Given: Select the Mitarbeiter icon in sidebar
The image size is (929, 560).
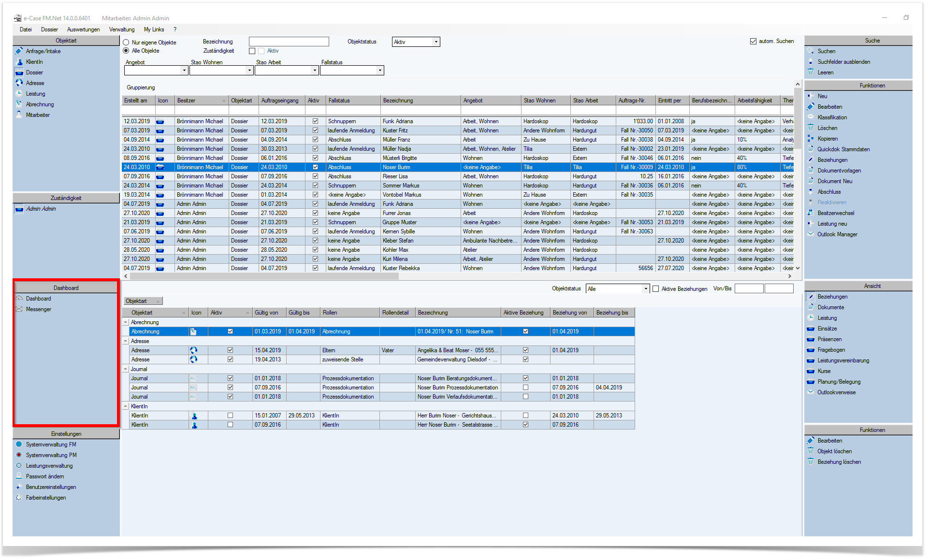Looking at the screenshot, I should (19, 115).
